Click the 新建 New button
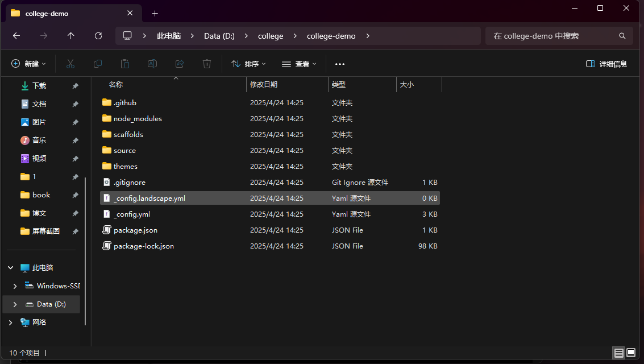Image resolution: width=644 pixels, height=364 pixels. (x=28, y=64)
